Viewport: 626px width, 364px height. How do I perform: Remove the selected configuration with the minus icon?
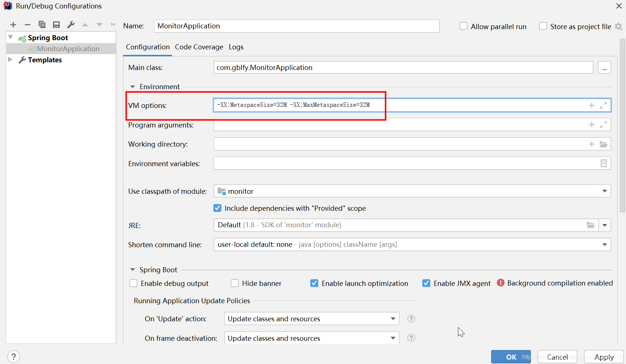pyautogui.click(x=28, y=25)
